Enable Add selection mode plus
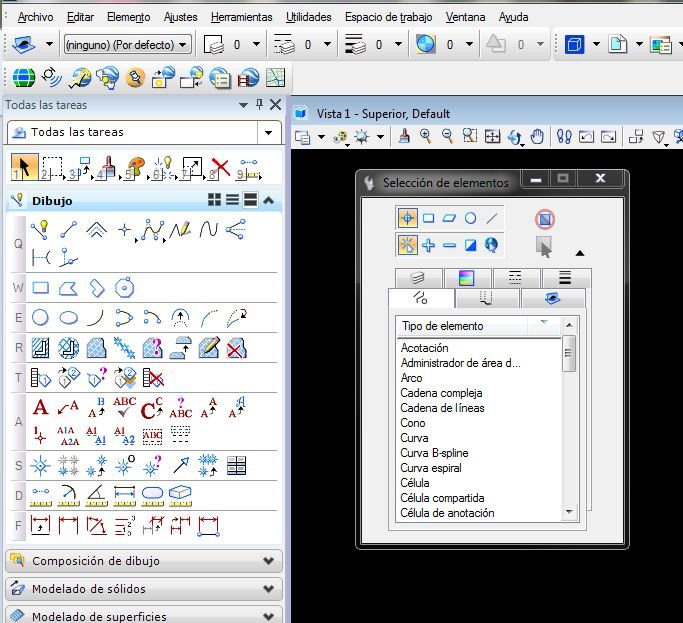683x623 pixels. pyautogui.click(x=429, y=245)
